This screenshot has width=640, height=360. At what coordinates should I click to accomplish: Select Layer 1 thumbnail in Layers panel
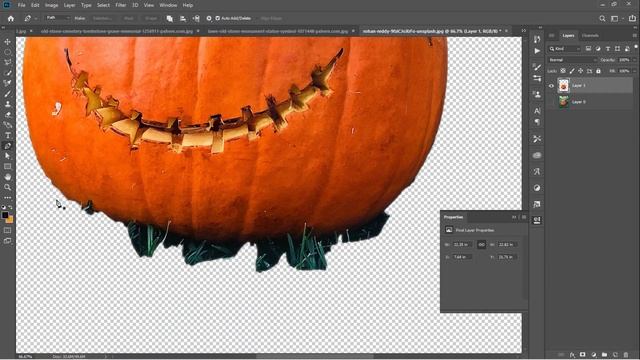(564, 86)
